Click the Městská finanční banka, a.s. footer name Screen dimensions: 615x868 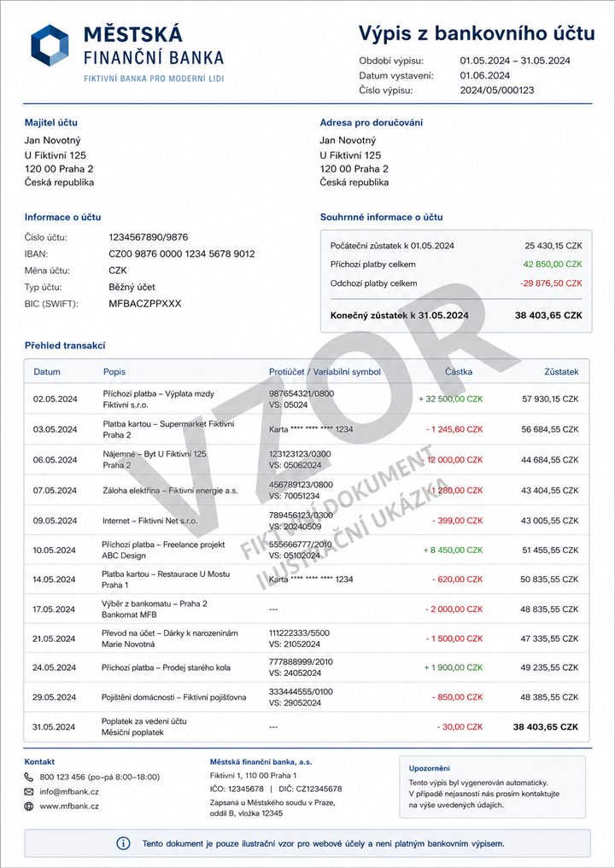coord(261,761)
